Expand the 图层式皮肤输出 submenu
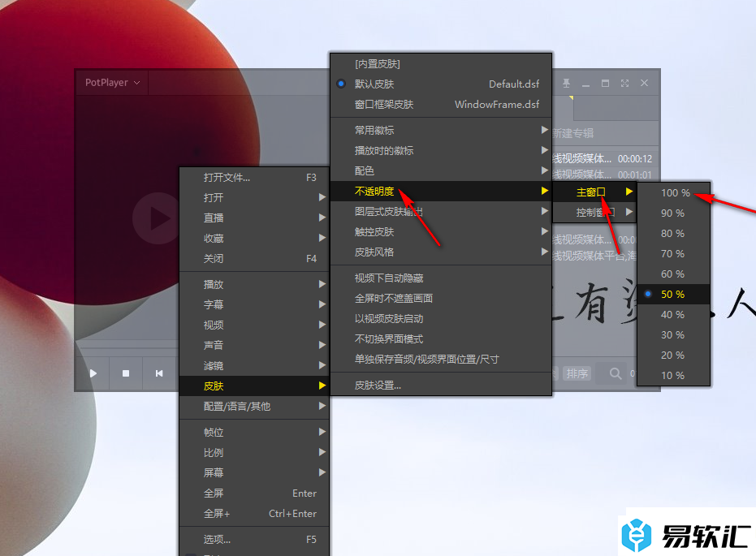 click(x=441, y=211)
